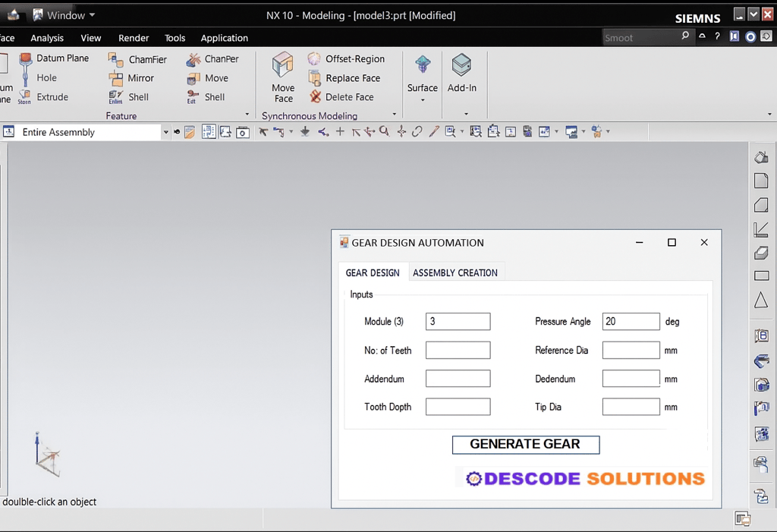Choose the Extrude feature tool
The width and height of the screenshot is (777, 532).
click(x=52, y=96)
